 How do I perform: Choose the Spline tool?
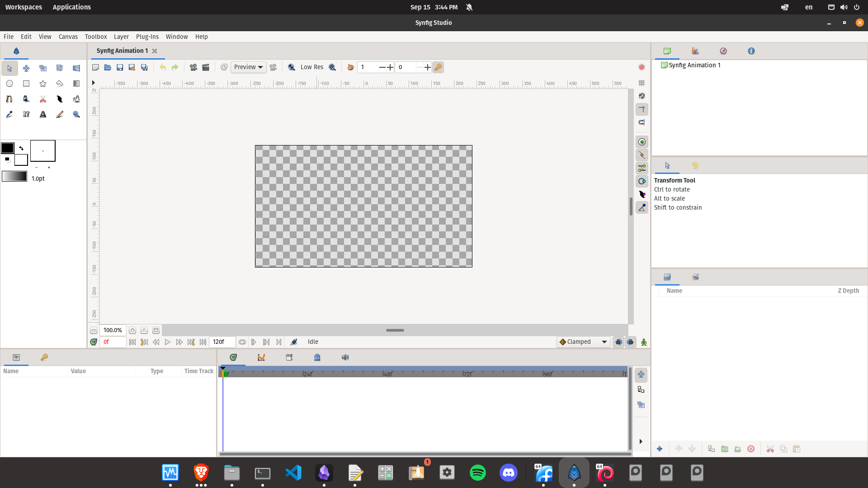(x=9, y=99)
